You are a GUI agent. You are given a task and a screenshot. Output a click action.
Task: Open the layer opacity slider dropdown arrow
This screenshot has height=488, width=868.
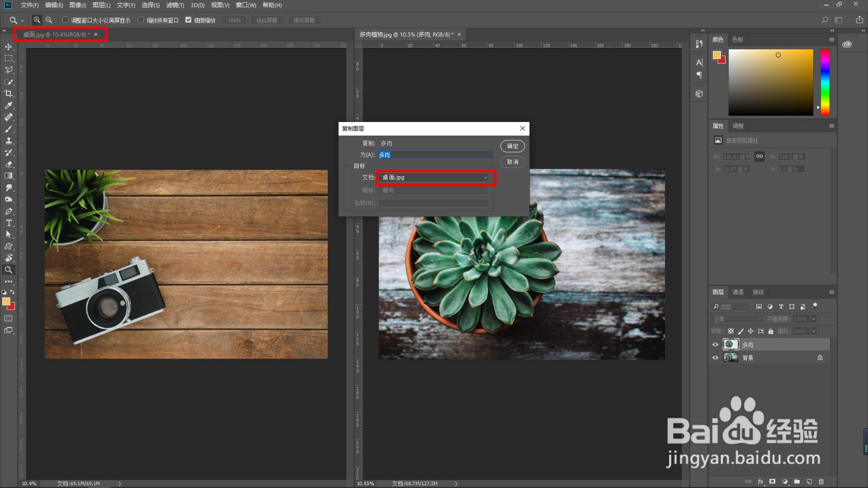click(x=813, y=319)
